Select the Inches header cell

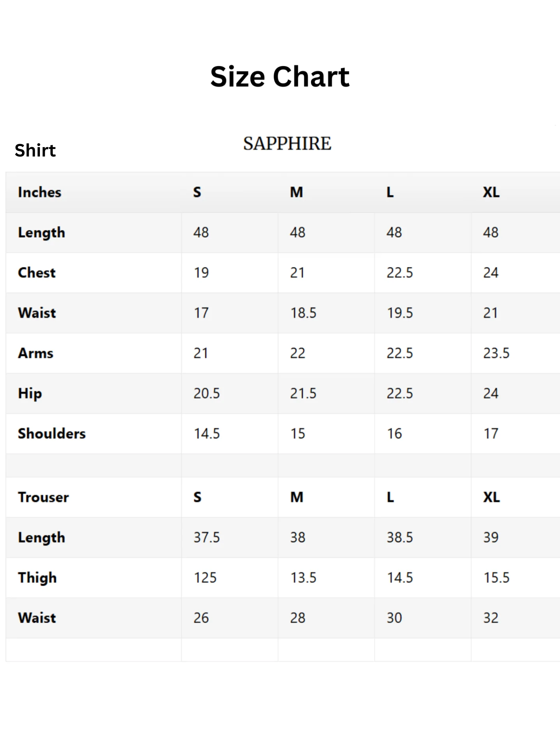(40, 192)
